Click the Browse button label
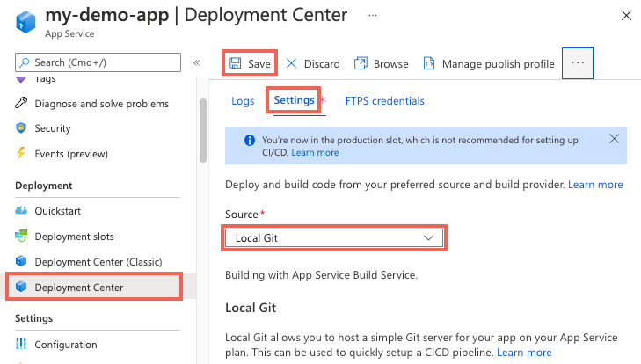 pos(390,64)
